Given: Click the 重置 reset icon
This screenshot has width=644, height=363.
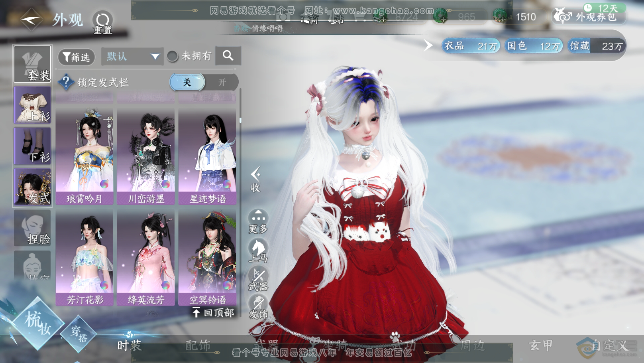Looking at the screenshot, I should pyautogui.click(x=102, y=22).
